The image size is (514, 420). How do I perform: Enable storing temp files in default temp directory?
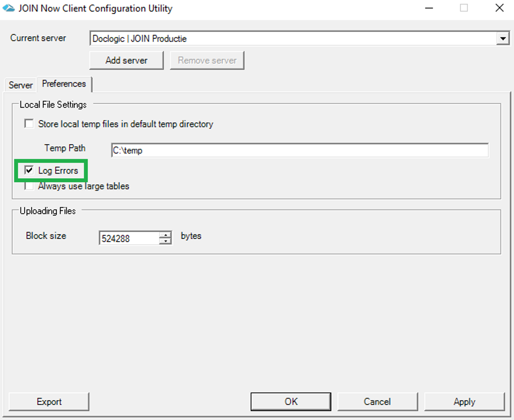coord(29,124)
